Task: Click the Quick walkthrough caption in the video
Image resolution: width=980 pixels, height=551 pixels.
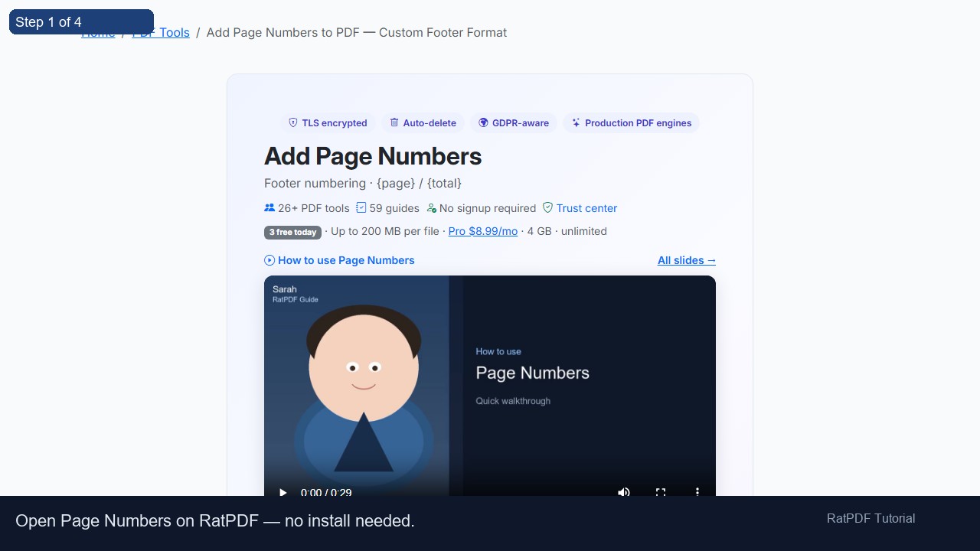Action: (x=513, y=401)
